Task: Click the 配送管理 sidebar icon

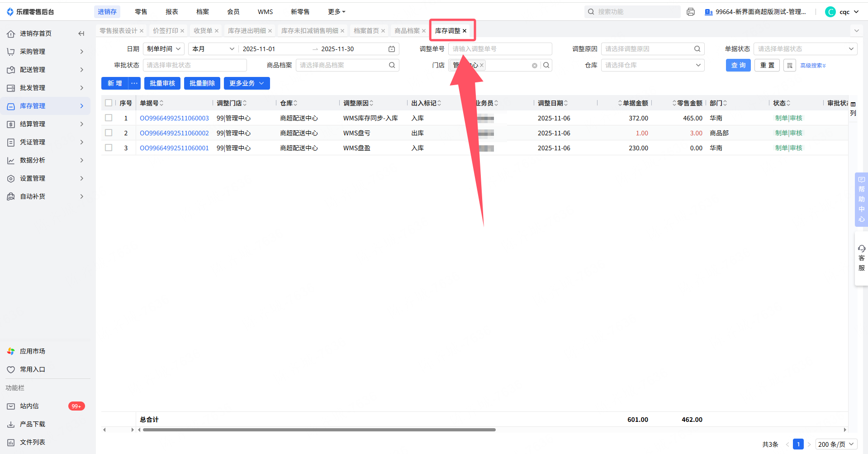Action: coord(11,70)
